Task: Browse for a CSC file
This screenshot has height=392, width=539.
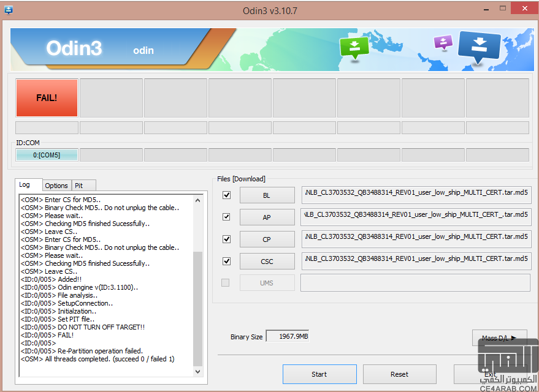Action: tap(267, 262)
